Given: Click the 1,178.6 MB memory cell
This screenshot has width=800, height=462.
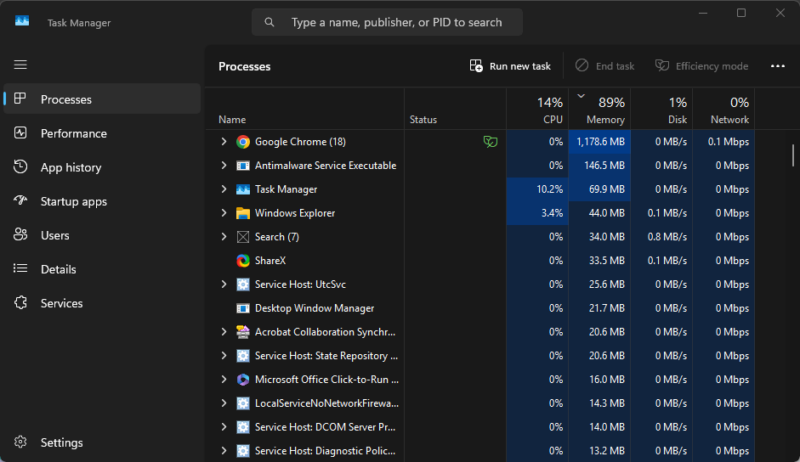Looking at the screenshot, I should 599,142.
